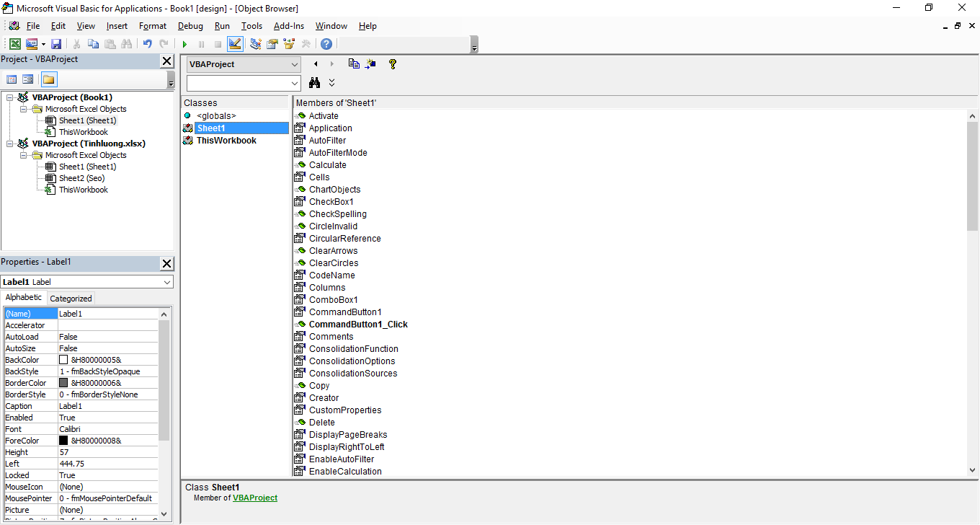Click the BackColor swatch in Properties
The height and width of the screenshot is (525, 980).
(63, 359)
